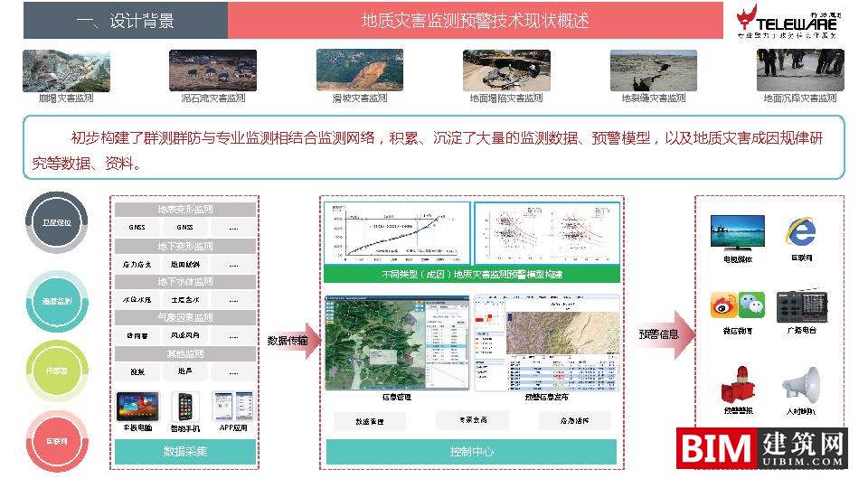Click the 数据采集 teal bar
Screen dimensions: 868x488
tap(185, 451)
